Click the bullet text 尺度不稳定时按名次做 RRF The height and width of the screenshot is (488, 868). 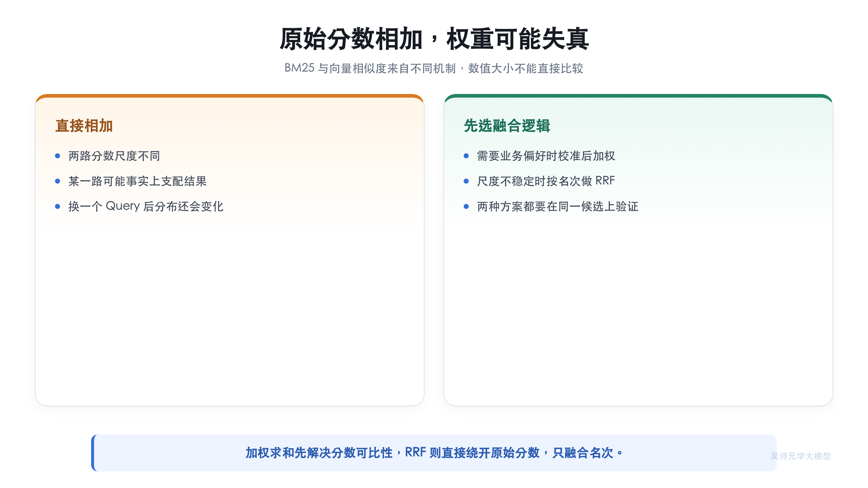coord(546,181)
